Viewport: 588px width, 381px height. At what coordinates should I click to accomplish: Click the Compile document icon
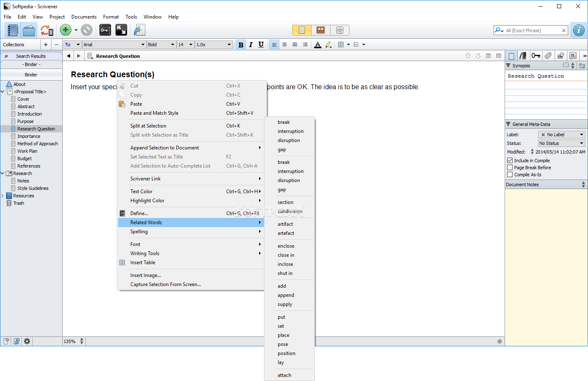tap(139, 30)
